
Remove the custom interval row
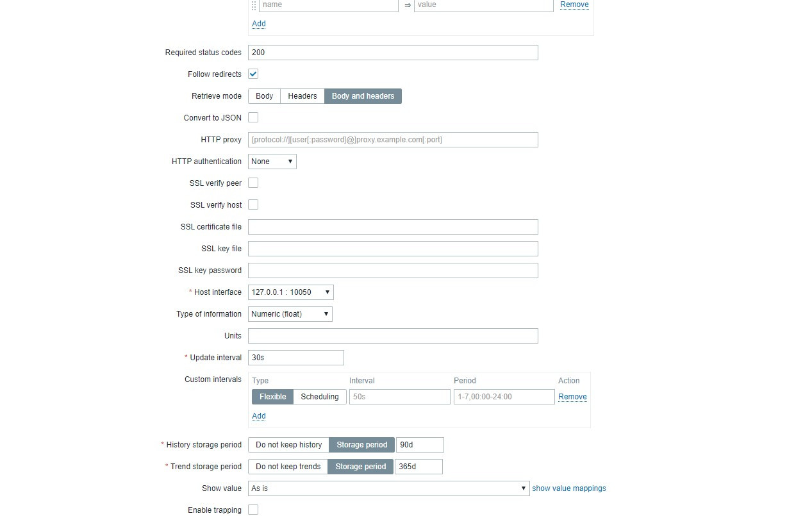(x=572, y=397)
